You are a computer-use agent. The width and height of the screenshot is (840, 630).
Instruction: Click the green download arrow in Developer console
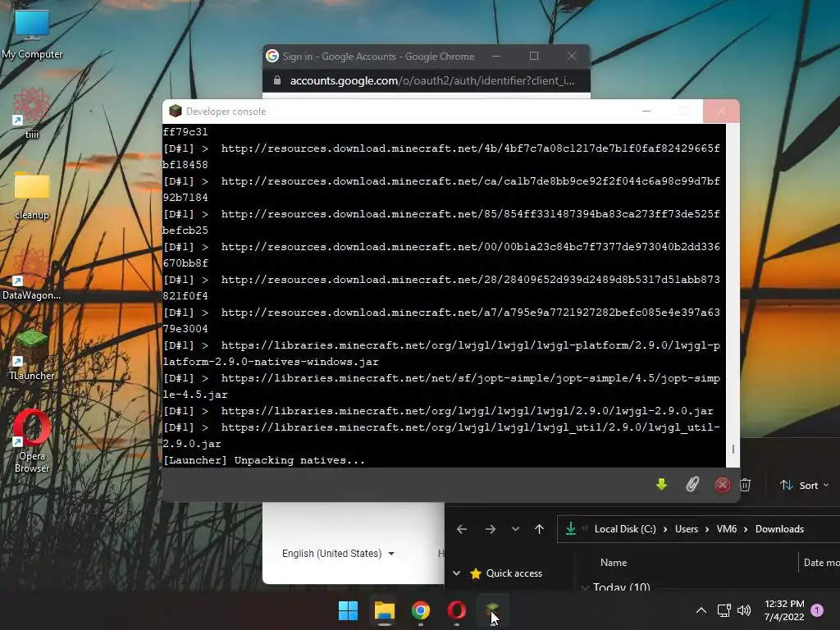[x=662, y=485]
